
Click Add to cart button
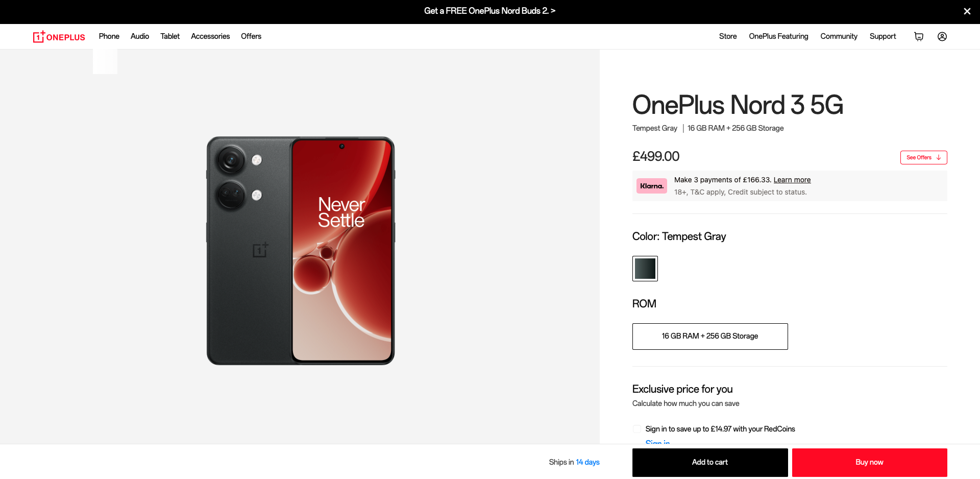[x=710, y=463]
